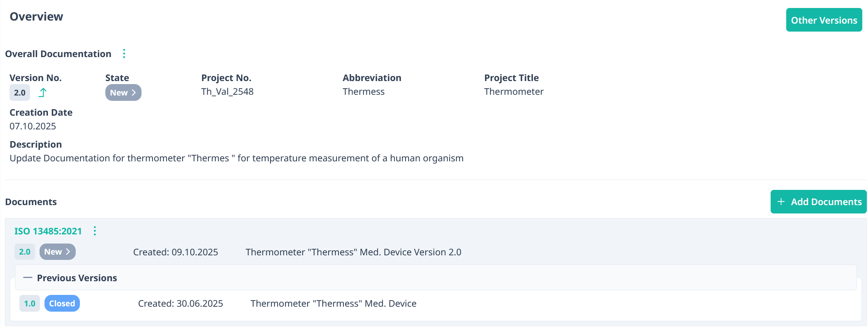868x328 pixels.
Task: Open the three-dot menu next to ISO 13485:2021
Action: click(x=95, y=231)
